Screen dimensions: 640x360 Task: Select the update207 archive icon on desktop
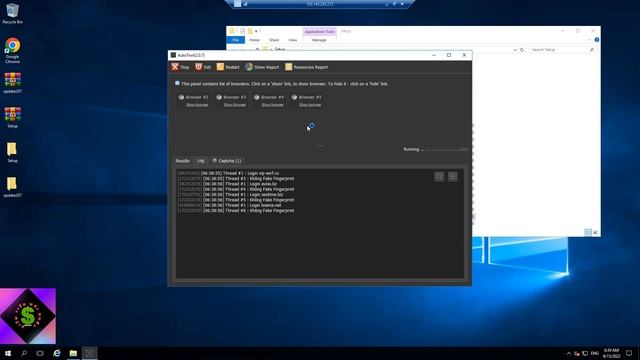(12, 83)
